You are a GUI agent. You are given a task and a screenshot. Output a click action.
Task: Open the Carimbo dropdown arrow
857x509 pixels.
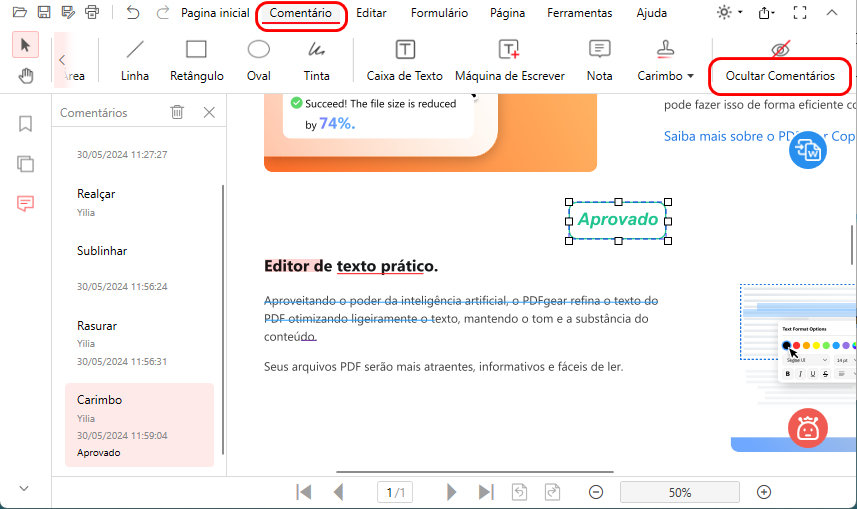point(691,76)
